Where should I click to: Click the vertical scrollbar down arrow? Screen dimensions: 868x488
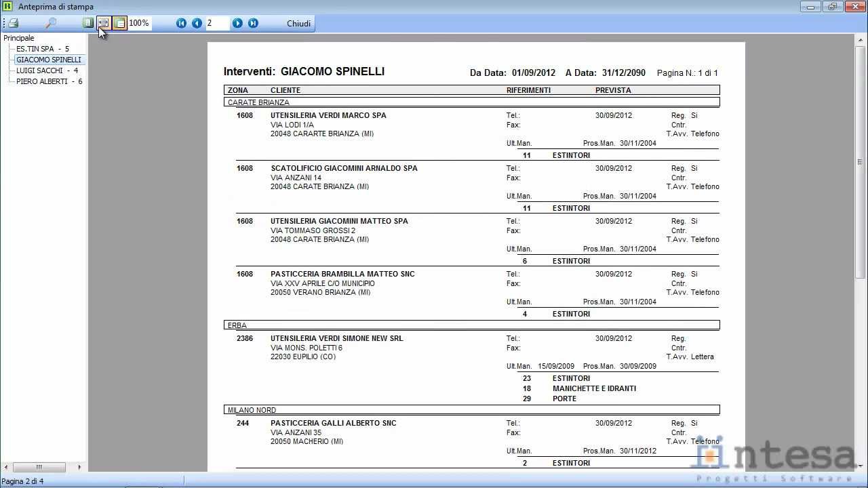click(x=860, y=467)
